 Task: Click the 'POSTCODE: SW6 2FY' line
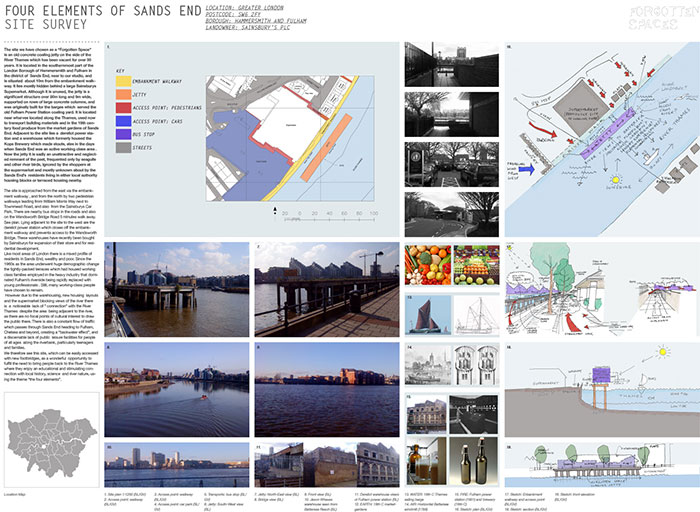point(233,14)
